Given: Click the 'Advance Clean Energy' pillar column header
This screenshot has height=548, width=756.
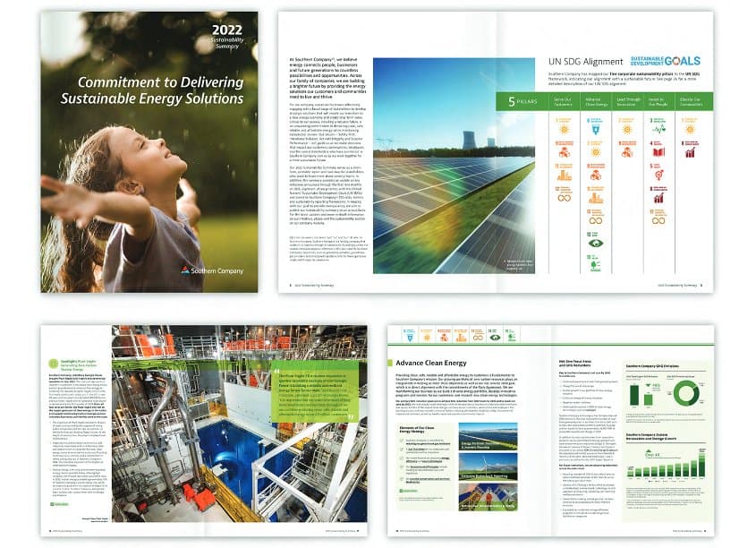Looking at the screenshot, I should click(596, 101).
